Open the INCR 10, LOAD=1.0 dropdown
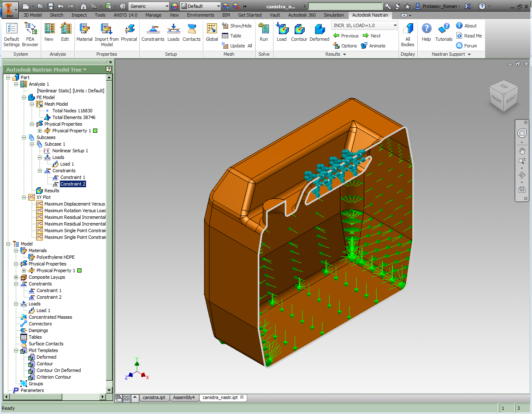The width and height of the screenshot is (532, 414). point(395,25)
